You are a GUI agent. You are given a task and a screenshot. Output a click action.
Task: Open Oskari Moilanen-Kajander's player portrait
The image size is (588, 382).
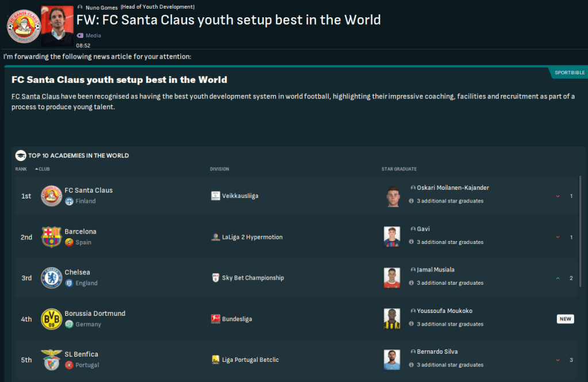[x=392, y=196]
